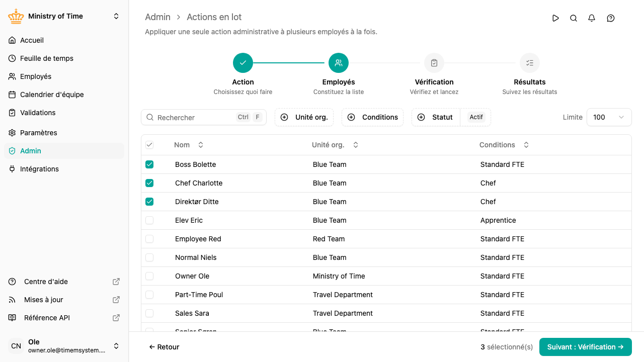Click the Retour button
Viewport: 644px width, 362px height.
pyautogui.click(x=164, y=347)
